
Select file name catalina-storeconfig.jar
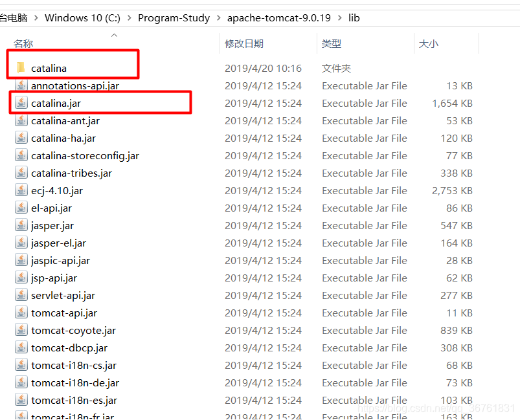click(x=85, y=156)
